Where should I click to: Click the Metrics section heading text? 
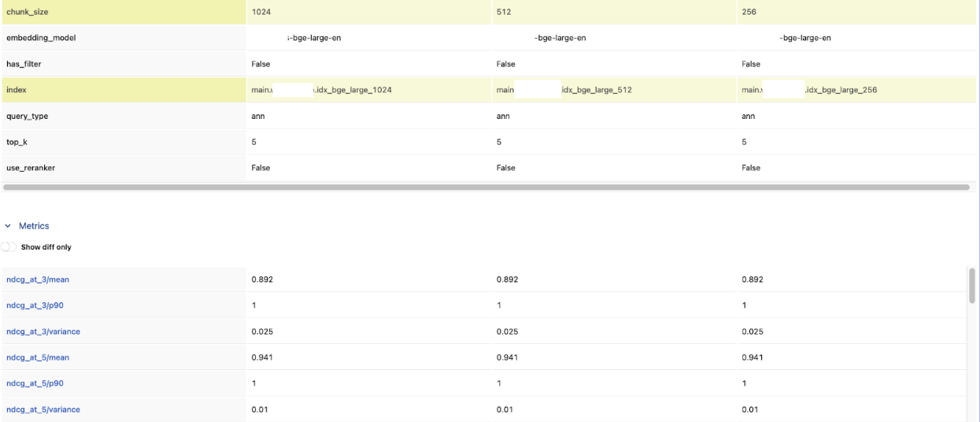tap(34, 226)
